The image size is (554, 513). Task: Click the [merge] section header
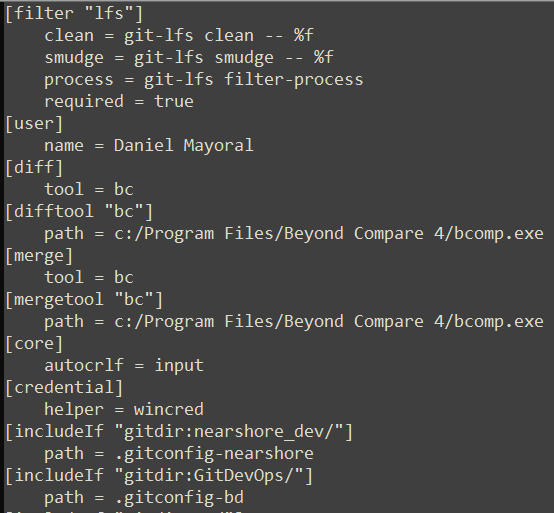39,255
